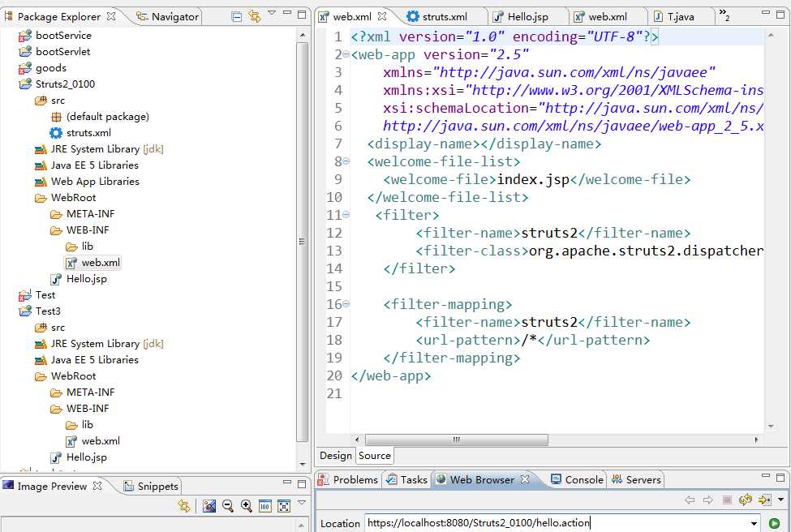Collapse the web-app element fold marker

click(346, 54)
